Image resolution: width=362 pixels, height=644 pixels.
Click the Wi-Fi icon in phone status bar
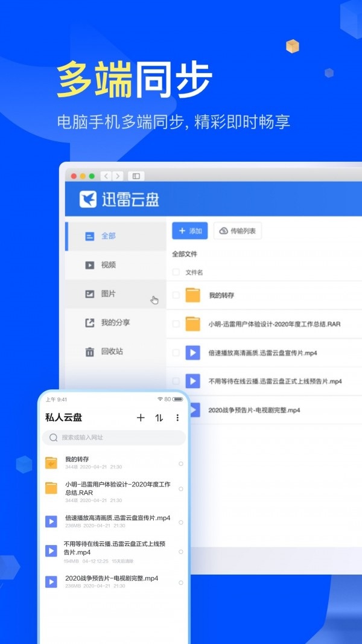pyautogui.click(x=160, y=399)
